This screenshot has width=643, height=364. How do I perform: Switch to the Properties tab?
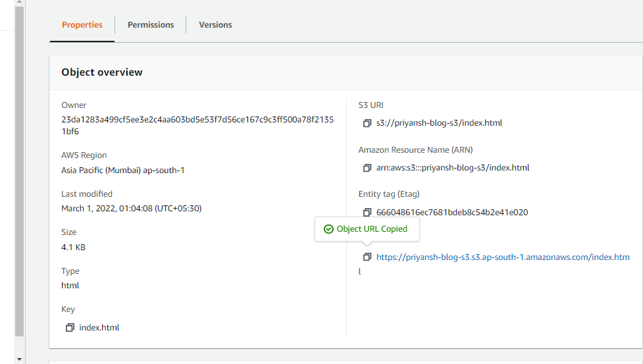point(82,25)
